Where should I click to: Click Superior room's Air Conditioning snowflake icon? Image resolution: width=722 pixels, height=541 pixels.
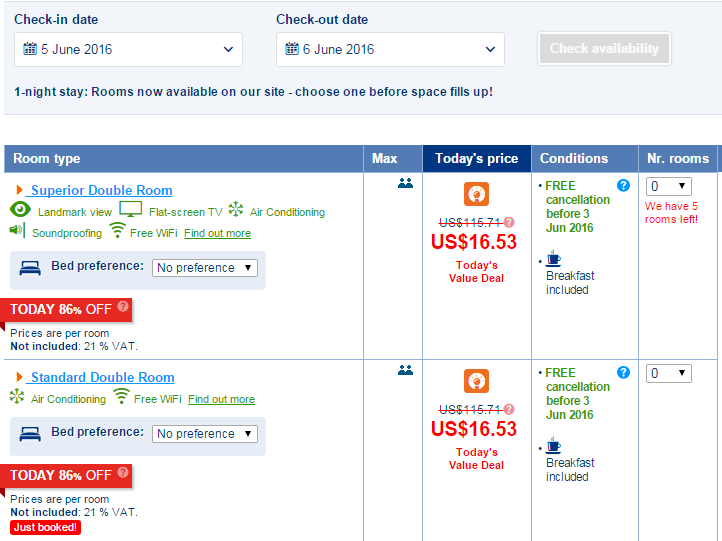[x=236, y=209]
